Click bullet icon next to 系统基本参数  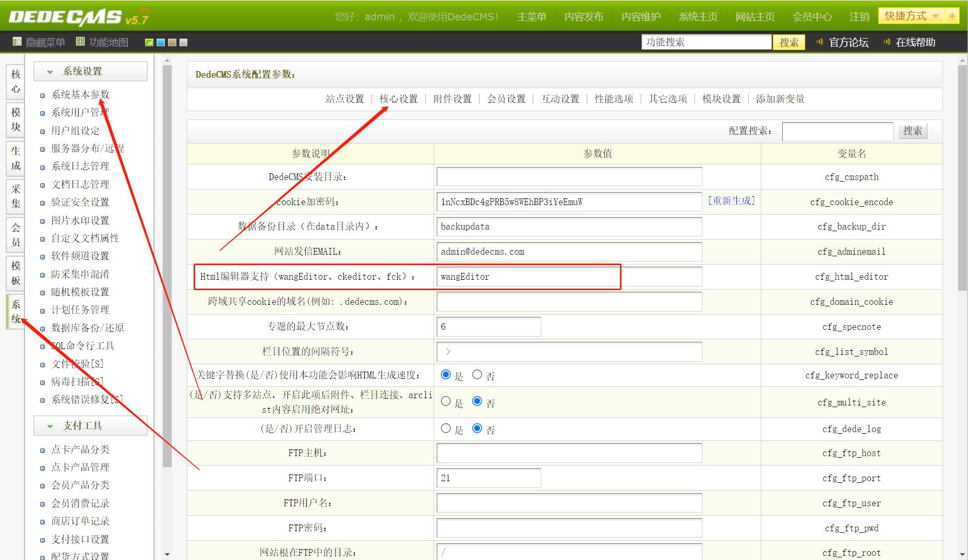pos(43,96)
